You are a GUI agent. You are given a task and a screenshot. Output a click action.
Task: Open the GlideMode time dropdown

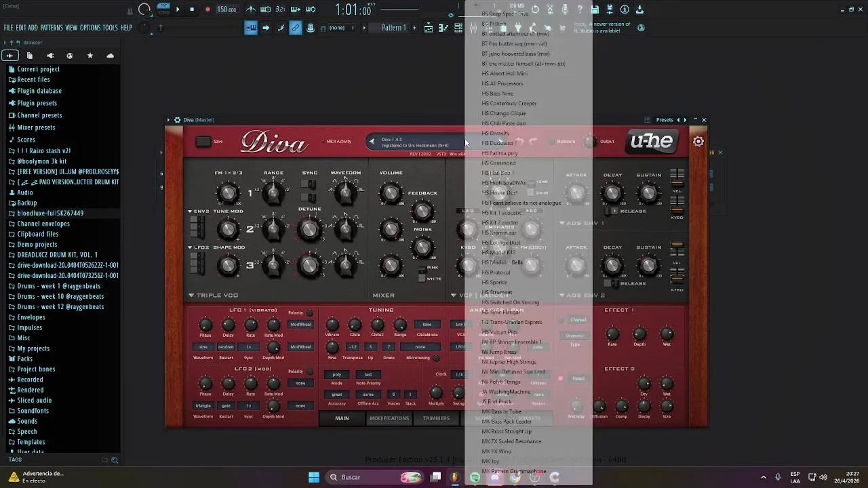[x=427, y=325]
